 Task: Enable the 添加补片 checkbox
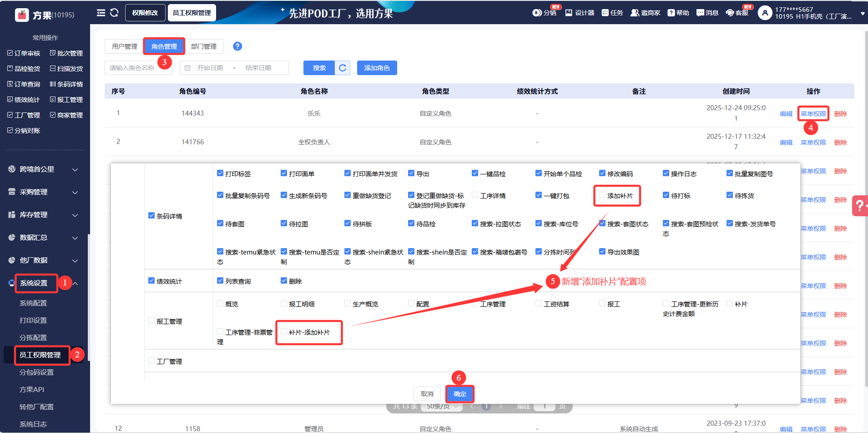point(602,195)
